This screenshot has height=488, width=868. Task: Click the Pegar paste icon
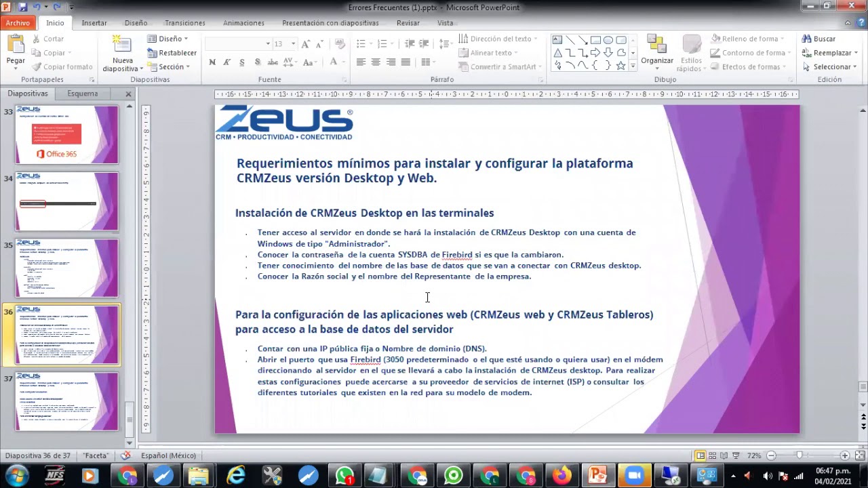16,44
